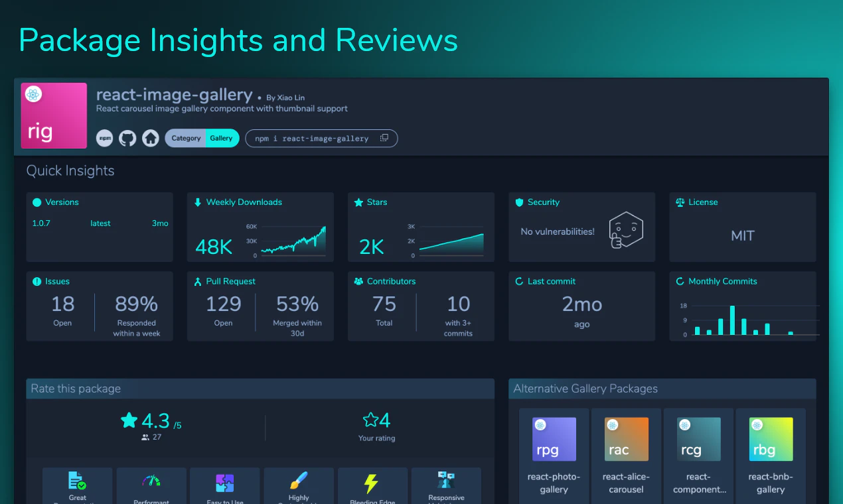The image size is (843, 504).
Task: Click version '1.0.7' text
Action: (41, 223)
